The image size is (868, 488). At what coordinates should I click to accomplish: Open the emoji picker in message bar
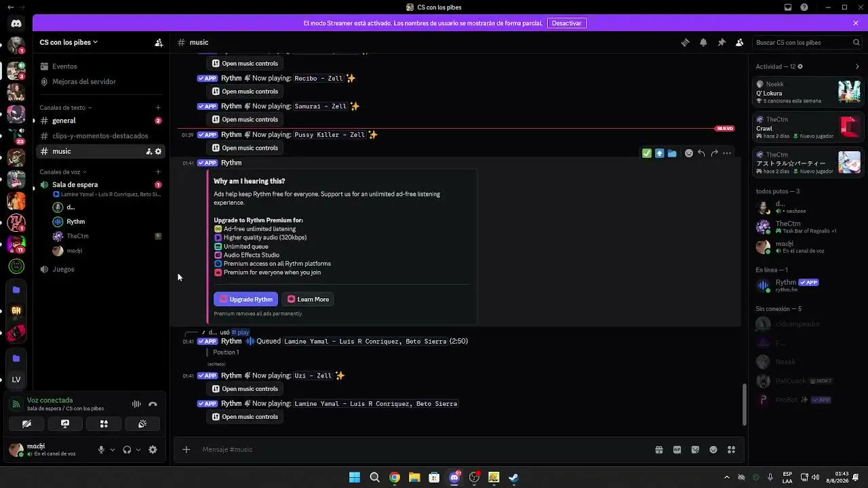[x=713, y=449]
